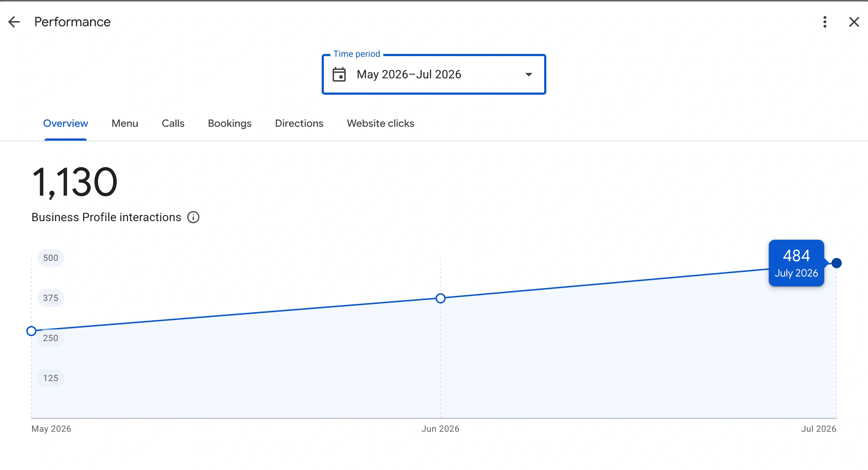Go back using the left arrow icon
The image size is (868, 470).
[14, 22]
